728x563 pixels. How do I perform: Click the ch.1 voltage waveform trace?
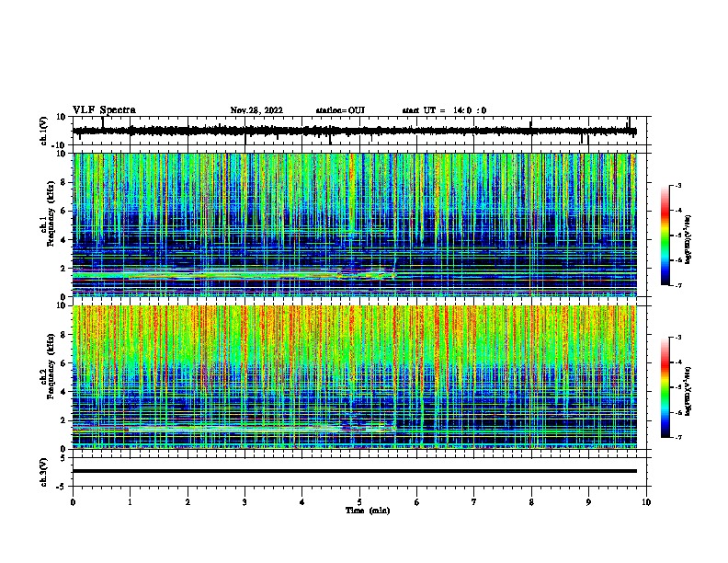355,131
